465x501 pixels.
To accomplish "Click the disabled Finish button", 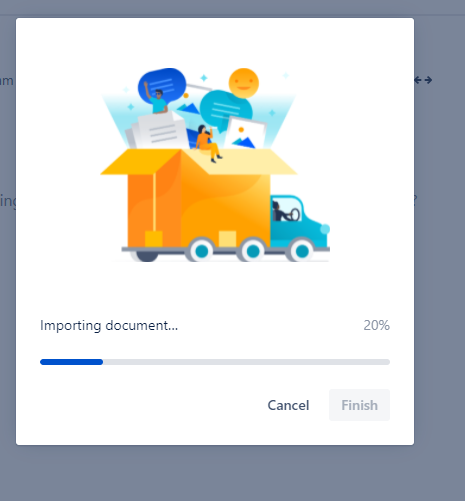I will (359, 405).
